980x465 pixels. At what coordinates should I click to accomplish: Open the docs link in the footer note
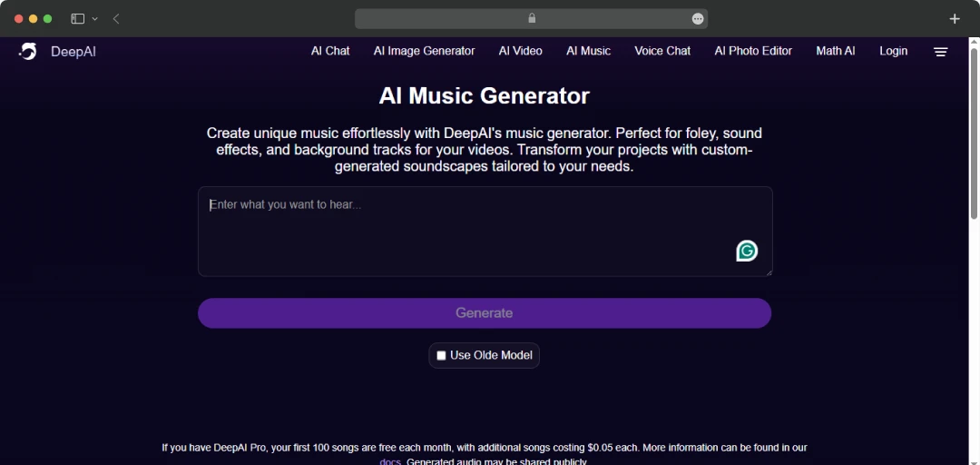(x=390, y=462)
